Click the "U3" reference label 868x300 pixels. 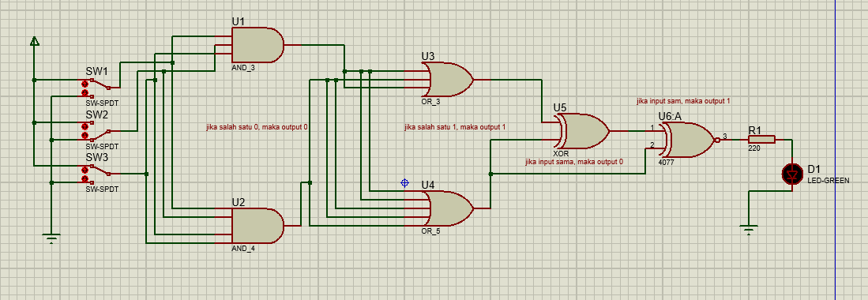tap(428, 56)
